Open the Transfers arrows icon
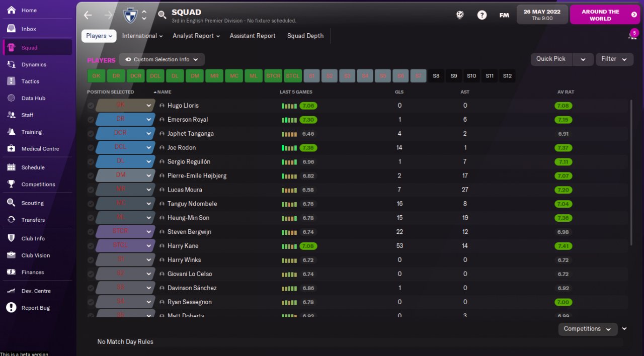Viewport: 644px width, 356px height. [x=11, y=220]
